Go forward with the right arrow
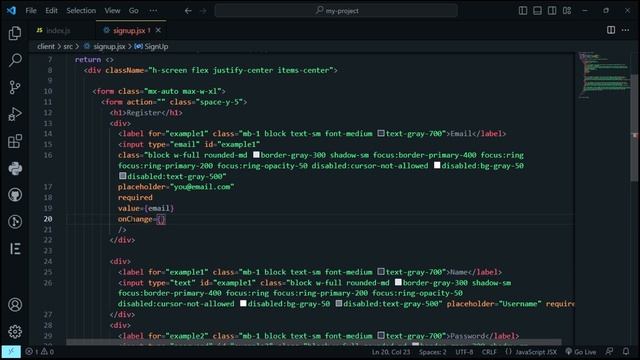 203,11
